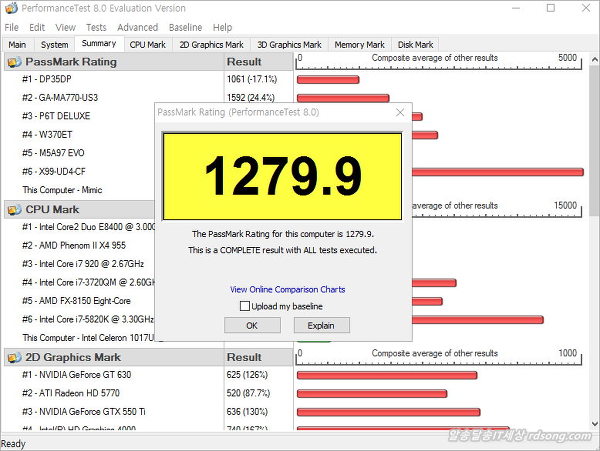Click the 636 (130%) result value
Image resolution: width=600 pixels, height=451 pixels.
click(247, 412)
